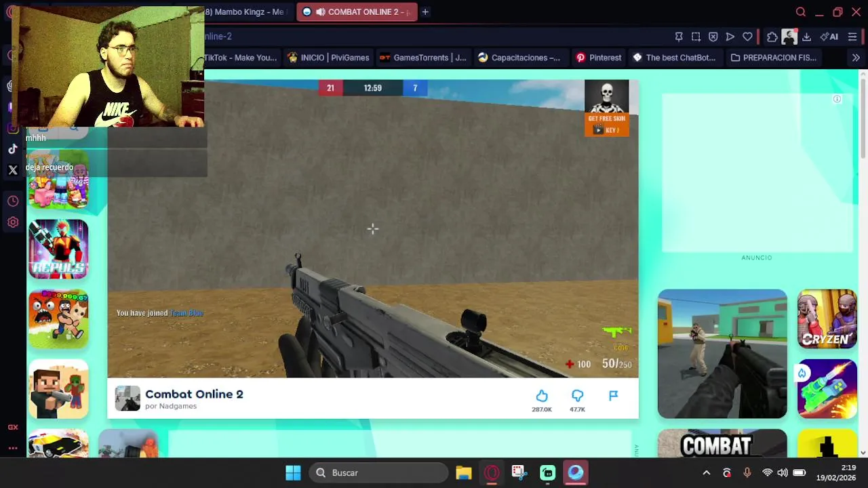Screen dimensions: 868x488
Task: Dislike Combat Online 2 with thumbs down
Action: coord(577,396)
